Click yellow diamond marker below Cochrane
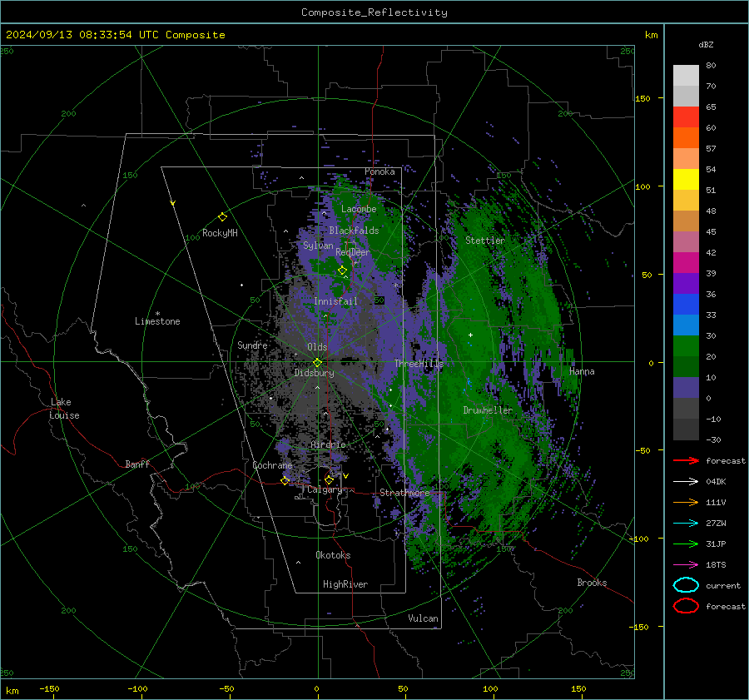The height and width of the screenshot is (700, 749). coord(285,481)
